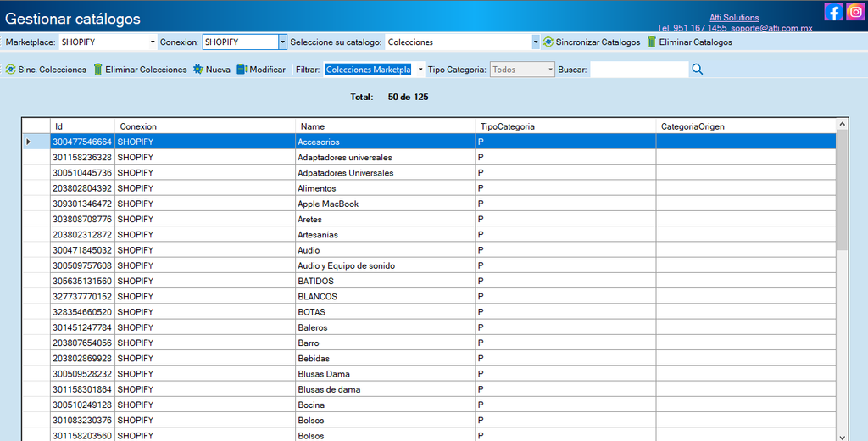This screenshot has height=441, width=868.
Task: Click the Eliminar Colecciones button label
Action: click(x=146, y=70)
